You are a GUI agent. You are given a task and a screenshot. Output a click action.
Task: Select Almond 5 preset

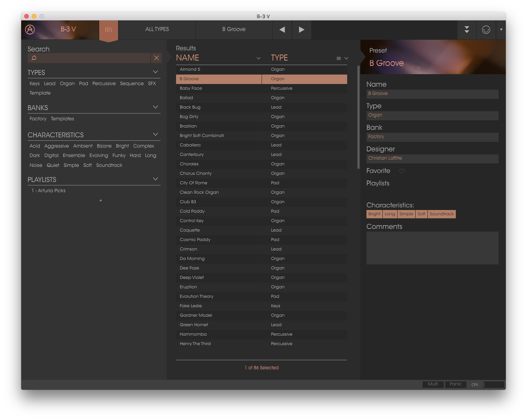pyautogui.click(x=262, y=70)
